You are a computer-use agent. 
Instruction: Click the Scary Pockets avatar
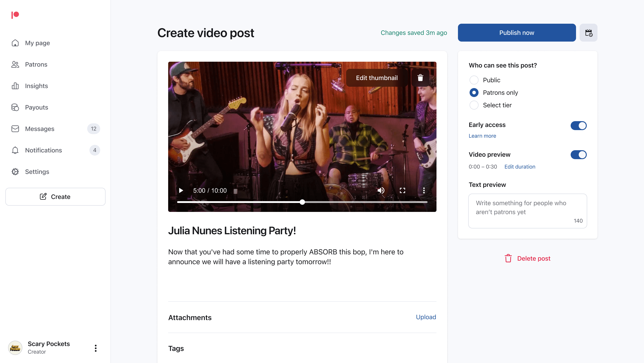point(15,348)
